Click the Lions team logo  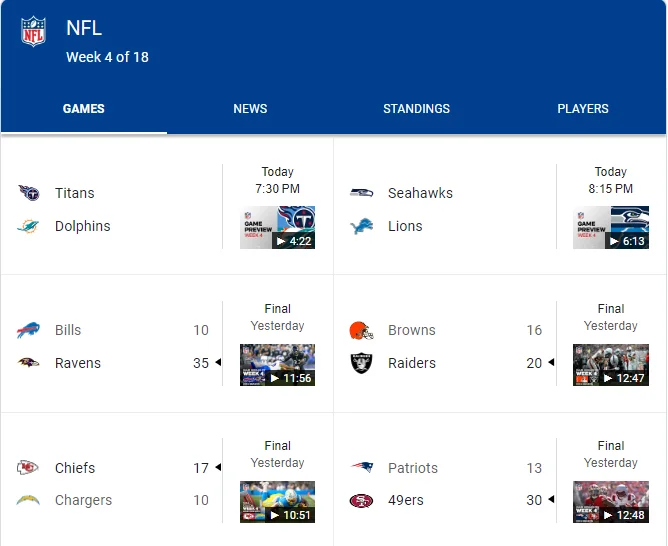pos(361,226)
